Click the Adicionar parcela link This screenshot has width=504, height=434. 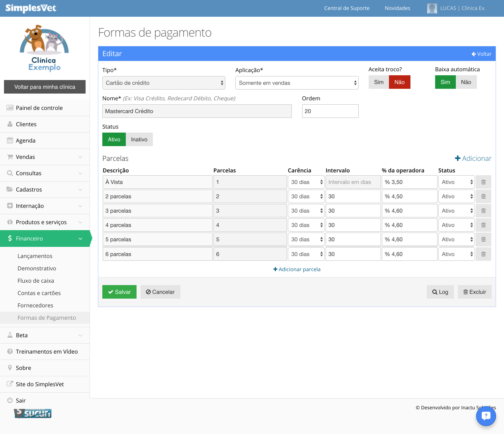(297, 269)
